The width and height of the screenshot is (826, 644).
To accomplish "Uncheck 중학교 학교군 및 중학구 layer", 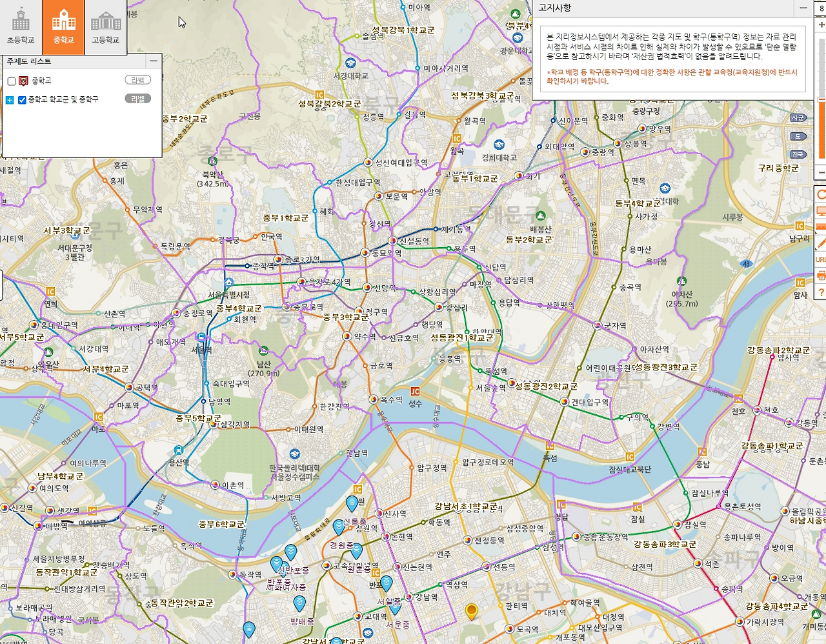I will point(22,100).
